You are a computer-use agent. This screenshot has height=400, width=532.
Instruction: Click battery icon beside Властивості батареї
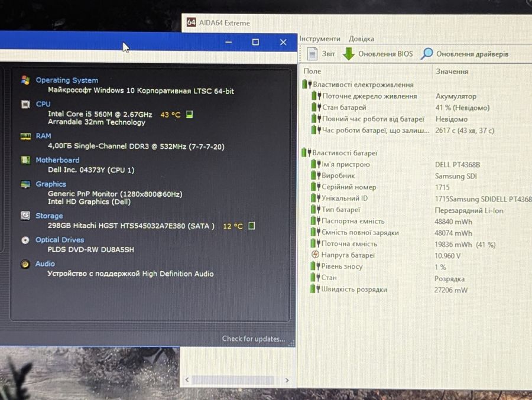point(306,152)
